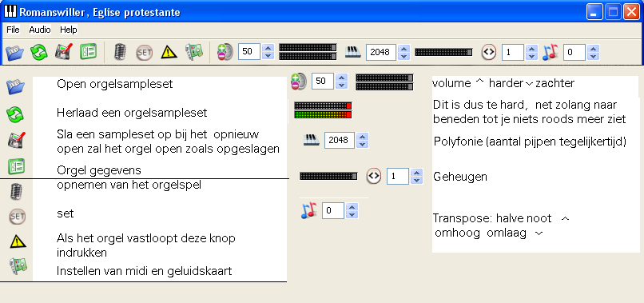The height and width of the screenshot is (303, 644).
Task: Click the "Open orgelsampleset" label
Action: click(x=114, y=84)
